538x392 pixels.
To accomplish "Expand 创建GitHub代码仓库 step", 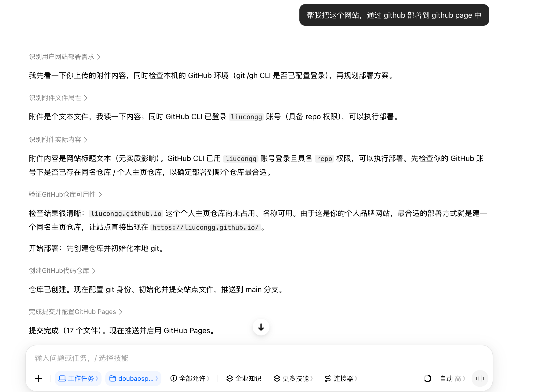I will pos(62,271).
